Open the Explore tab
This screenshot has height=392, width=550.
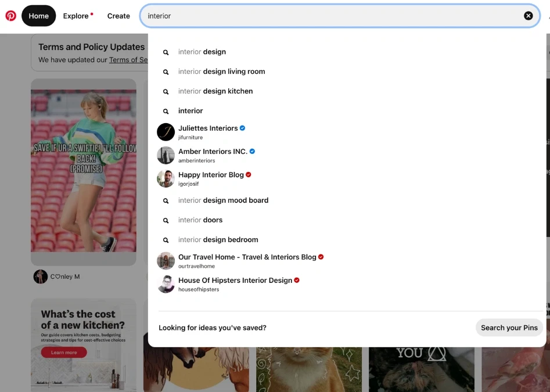tap(76, 16)
